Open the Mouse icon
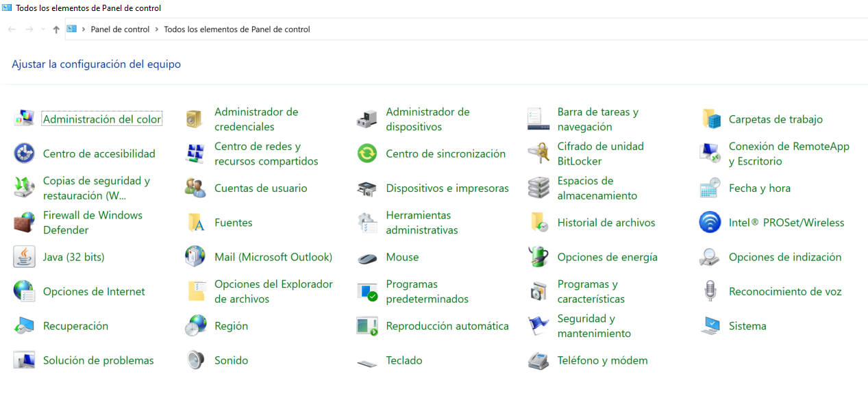Screen dimensions: 868x409 pos(367,258)
